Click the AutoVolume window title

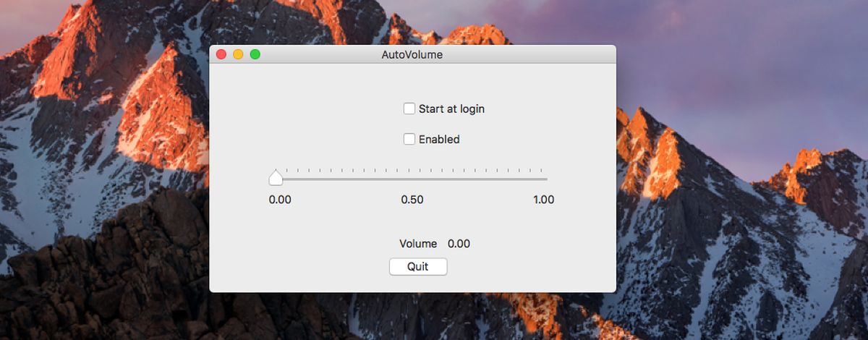412,54
